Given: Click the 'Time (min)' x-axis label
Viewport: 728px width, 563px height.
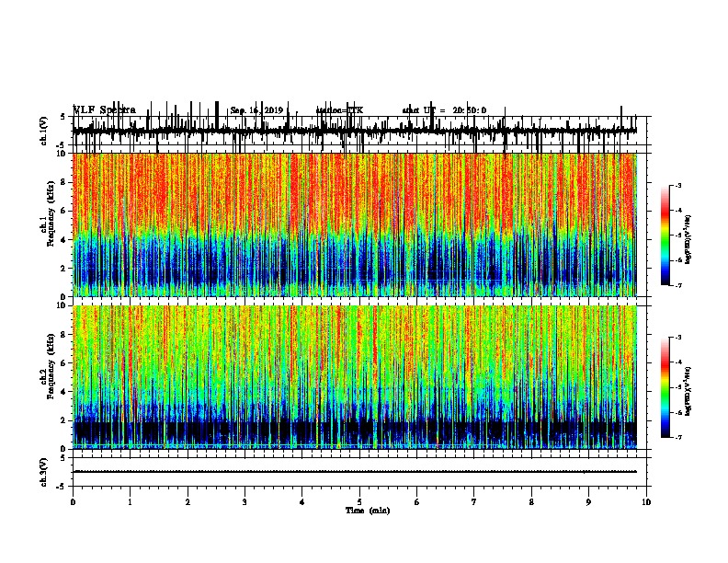Looking at the screenshot, I should pos(368,511).
